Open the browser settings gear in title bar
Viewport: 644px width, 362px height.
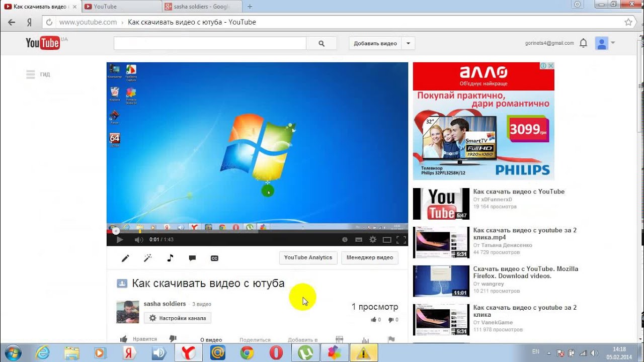pyautogui.click(x=578, y=5)
